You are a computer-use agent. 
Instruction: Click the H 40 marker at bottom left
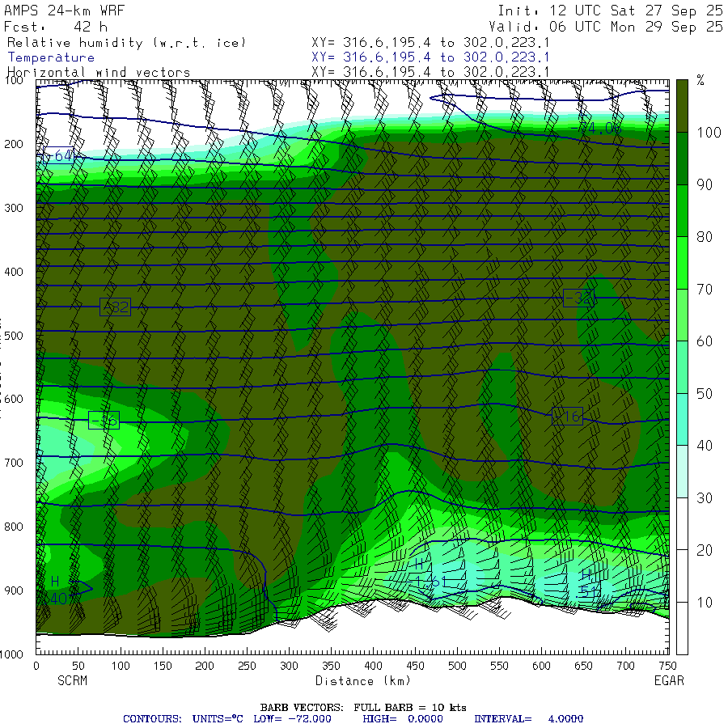coord(57,590)
